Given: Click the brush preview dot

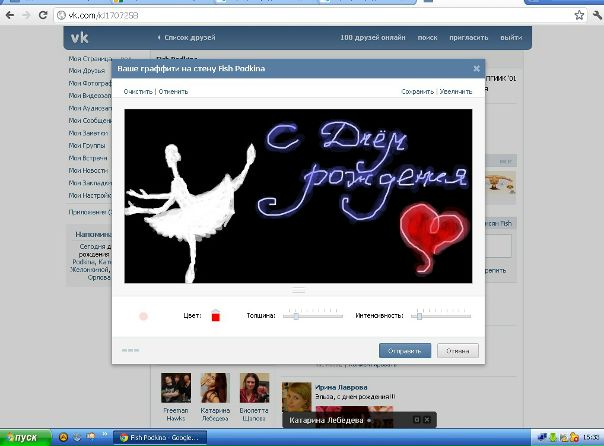Looking at the screenshot, I should [143, 316].
